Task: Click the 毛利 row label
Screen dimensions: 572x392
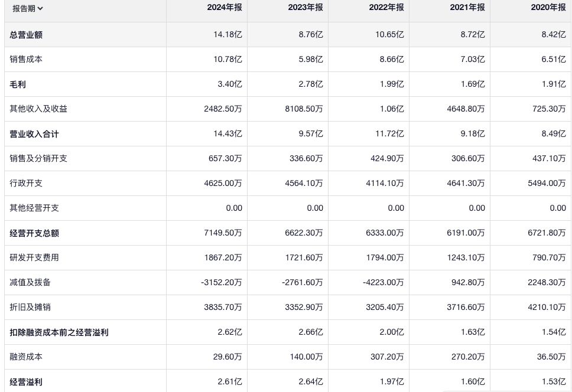Action: (x=18, y=84)
